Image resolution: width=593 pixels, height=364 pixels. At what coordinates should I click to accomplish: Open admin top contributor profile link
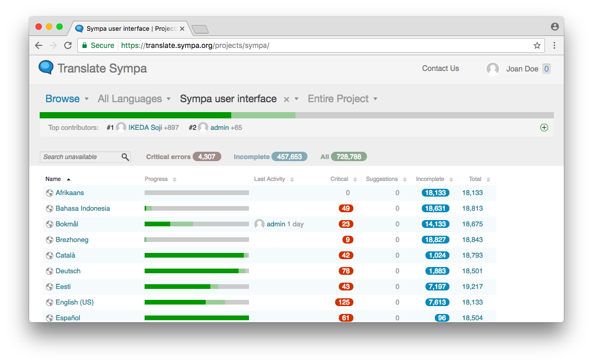219,127
